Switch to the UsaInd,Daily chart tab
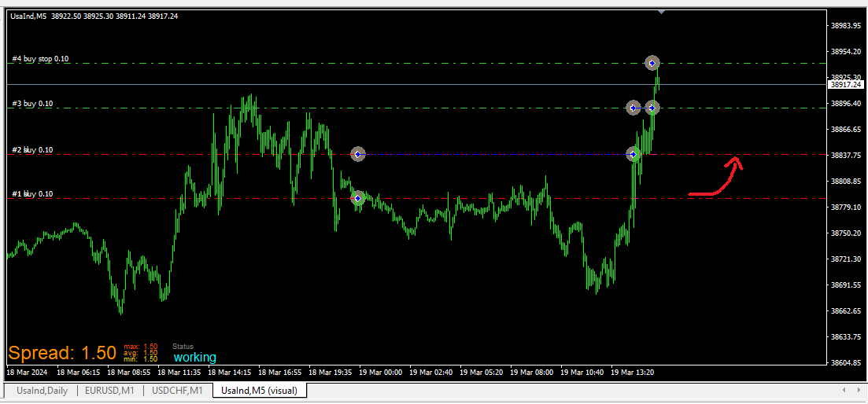The height and width of the screenshot is (404, 868). pyautogui.click(x=42, y=391)
